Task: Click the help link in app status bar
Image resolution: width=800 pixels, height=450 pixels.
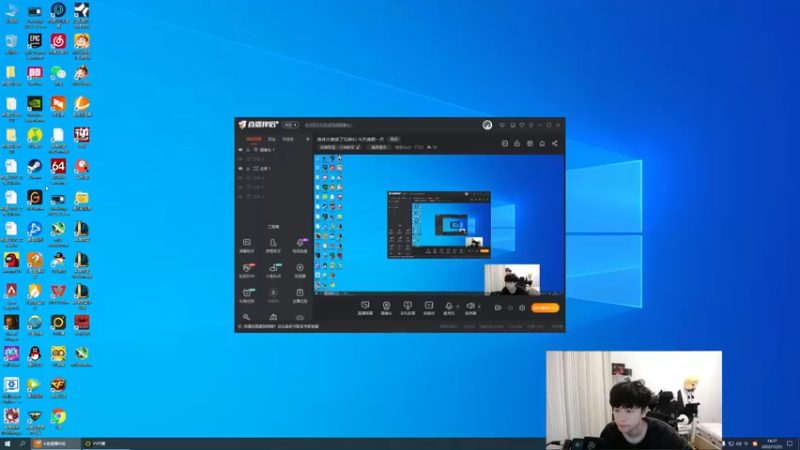Action: [281, 327]
